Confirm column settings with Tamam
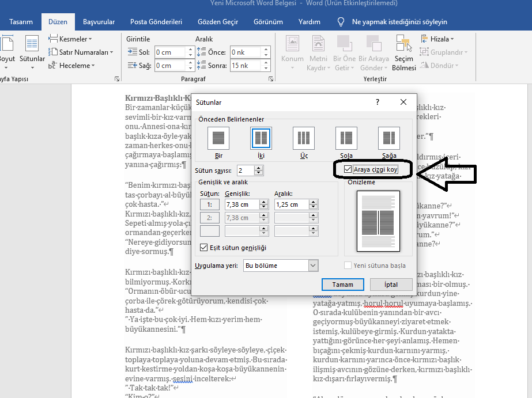This screenshot has width=532, height=398. (x=342, y=284)
